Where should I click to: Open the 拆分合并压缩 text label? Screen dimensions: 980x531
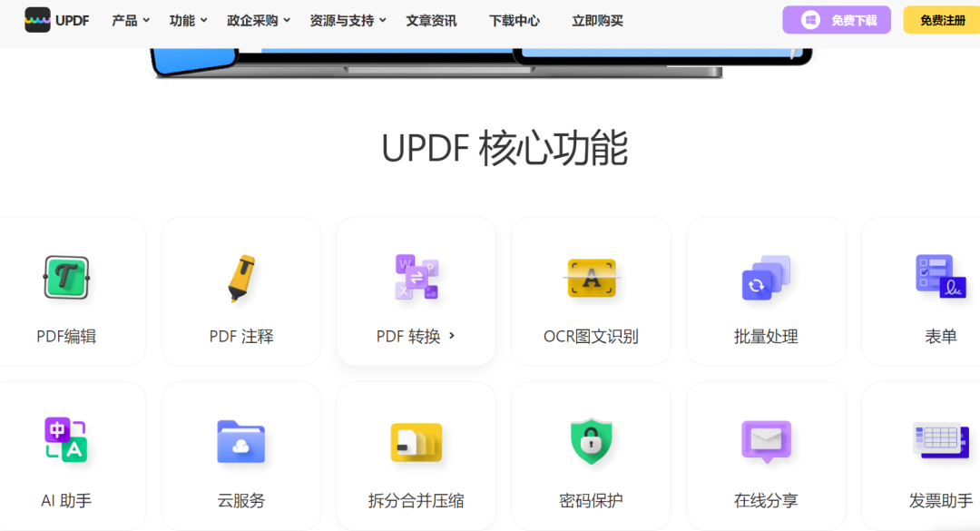point(416,500)
